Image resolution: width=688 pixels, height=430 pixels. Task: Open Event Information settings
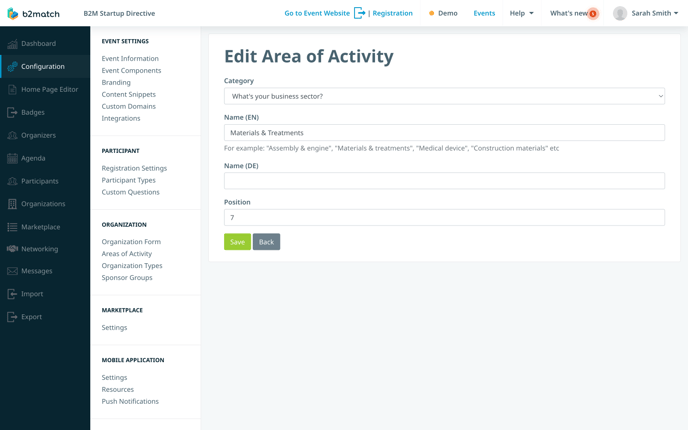[130, 58]
